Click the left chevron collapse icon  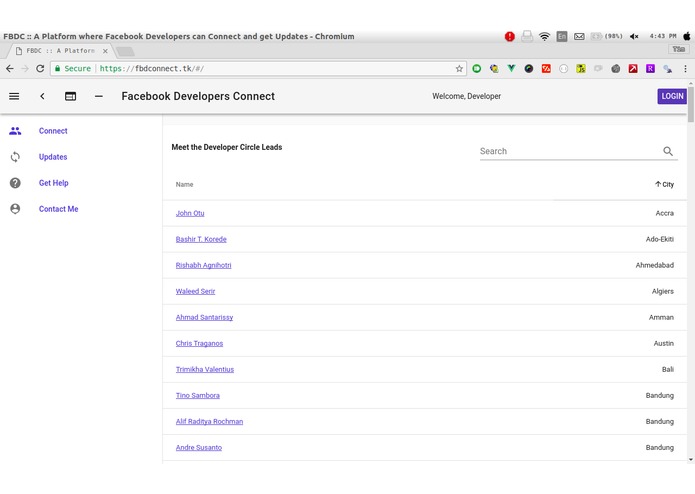pos(42,96)
